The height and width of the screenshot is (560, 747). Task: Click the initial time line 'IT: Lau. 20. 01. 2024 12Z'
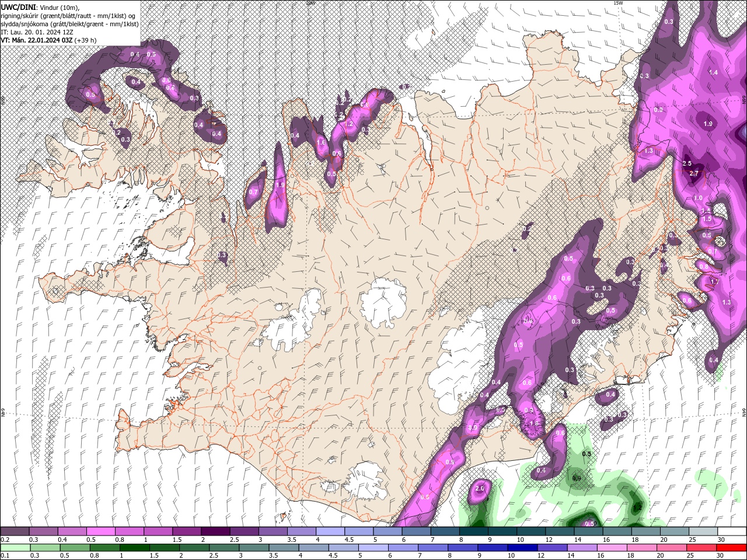36,32
